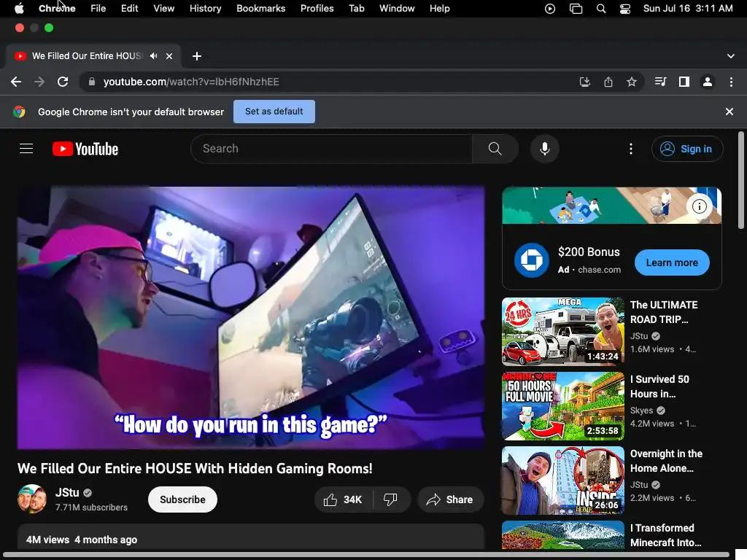The width and height of the screenshot is (747, 560).
Task: Open the Edit menu
Action: coord(129,9)
